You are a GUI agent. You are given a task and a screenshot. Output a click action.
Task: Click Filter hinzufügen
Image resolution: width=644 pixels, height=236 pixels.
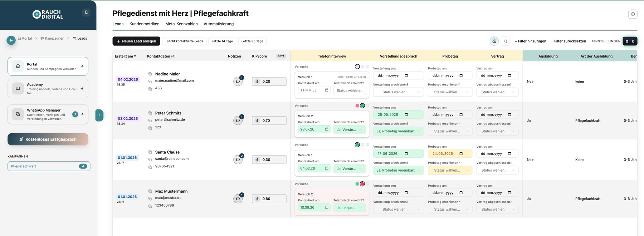point(530,41)
